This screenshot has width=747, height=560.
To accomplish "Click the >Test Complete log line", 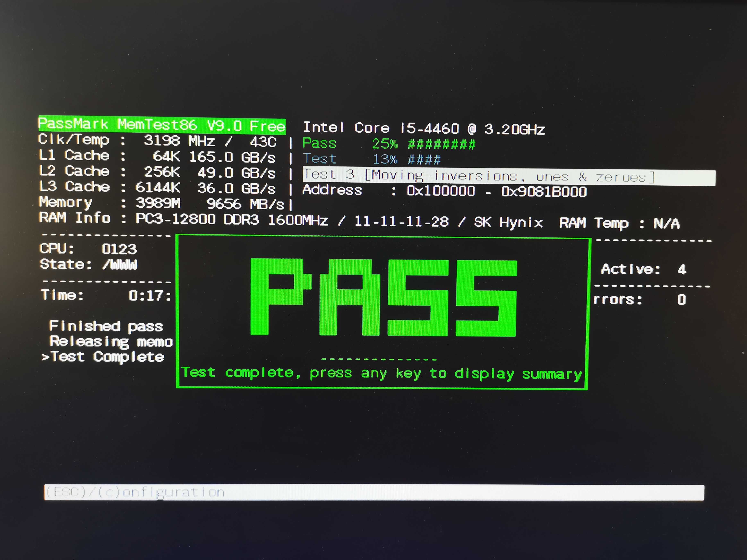I will click(103, 357).
